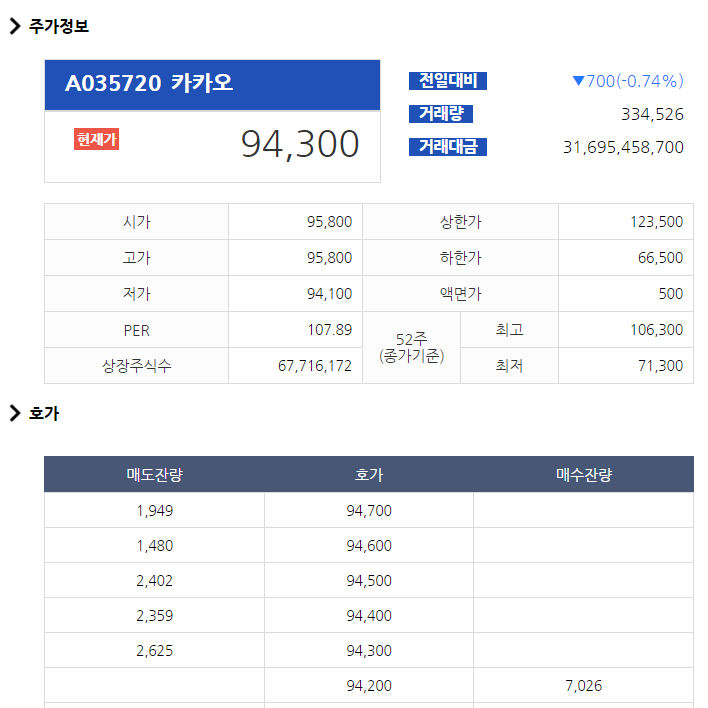Click the PER value 107.89
This screenshot has height=708, width=708.
tap(329, 330)
